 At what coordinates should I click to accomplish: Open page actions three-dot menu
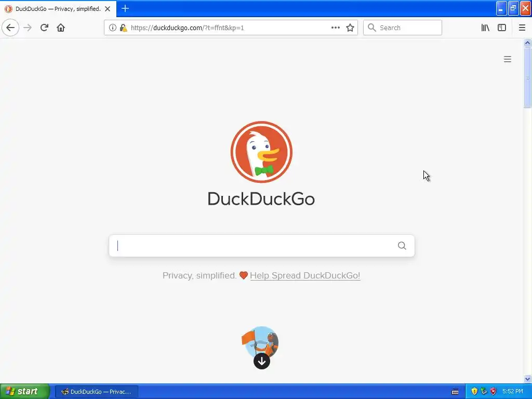[x=335, y=28]
